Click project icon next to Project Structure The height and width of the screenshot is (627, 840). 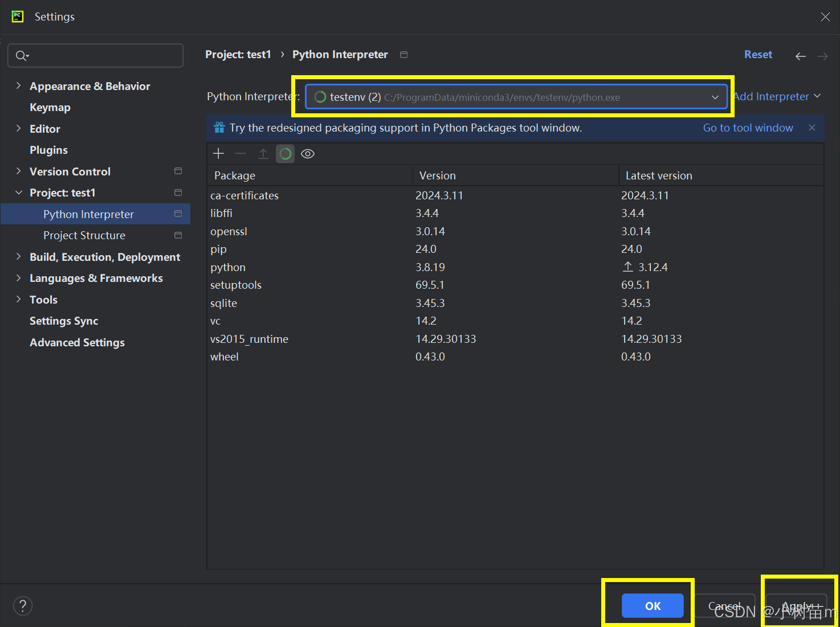178,235
